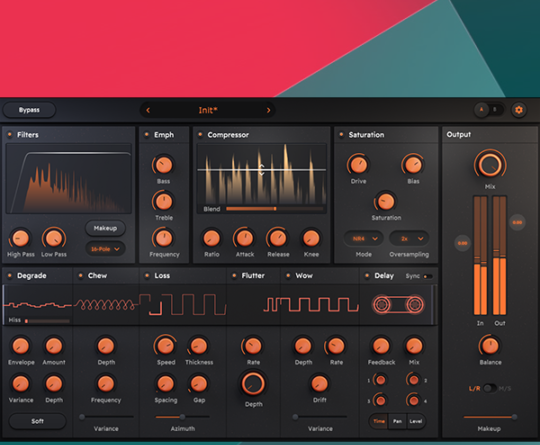Screen dimensions: 540x445
Task: Toggle the Flutter section power dot
Action: click(234, 276)
